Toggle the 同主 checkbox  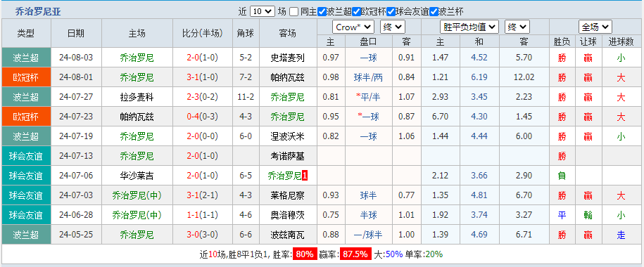(293, 11)
